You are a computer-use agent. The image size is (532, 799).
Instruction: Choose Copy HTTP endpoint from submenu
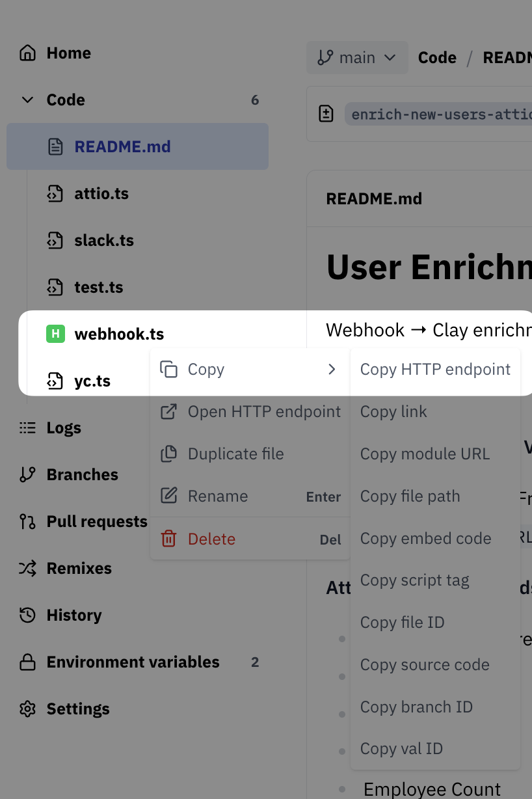point(435,370)
